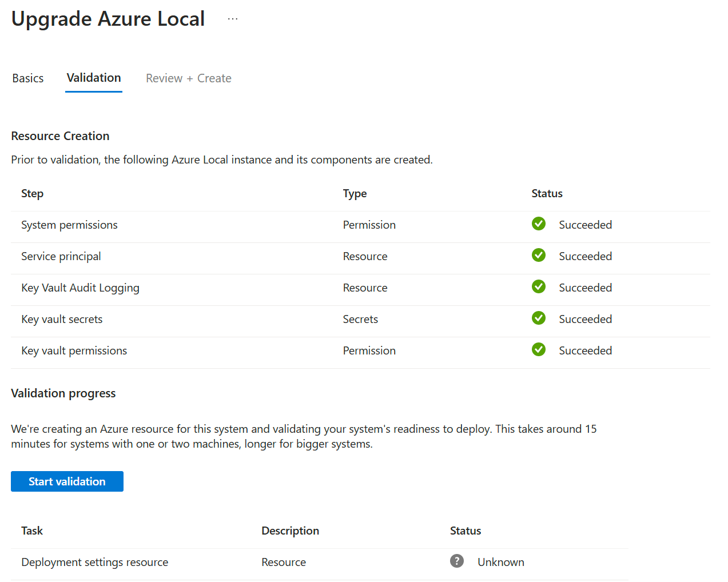The width and height of the screenshot is (728, 582).
Task: Click Succeeded status text for System permissions
Action: [586, 225]
